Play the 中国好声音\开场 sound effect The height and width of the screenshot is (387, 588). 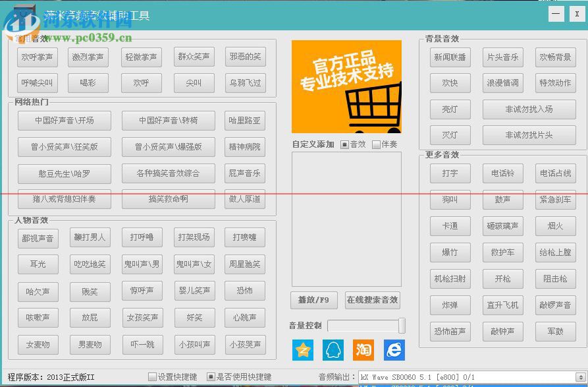pos(64,121)
